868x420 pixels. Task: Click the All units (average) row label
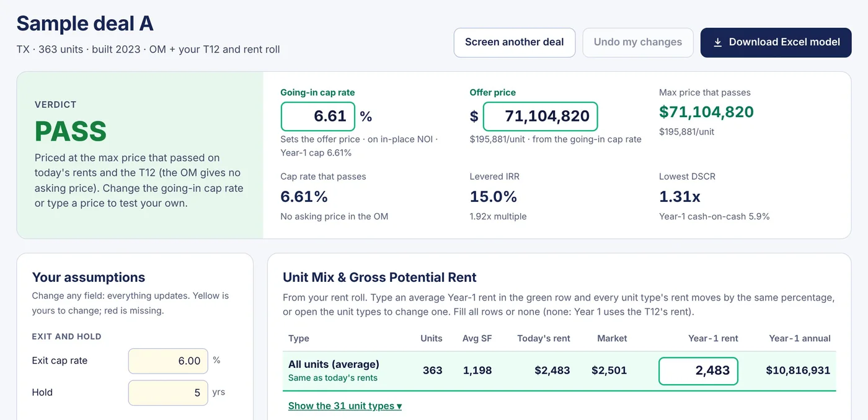pyautogui.click(x=334, y=364)
